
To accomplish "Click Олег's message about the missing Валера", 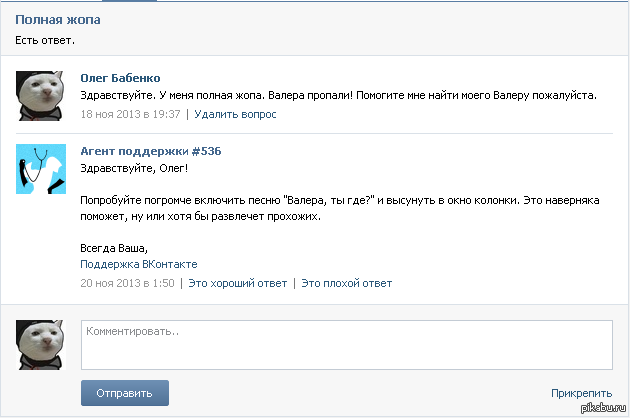I will [338, 96].
